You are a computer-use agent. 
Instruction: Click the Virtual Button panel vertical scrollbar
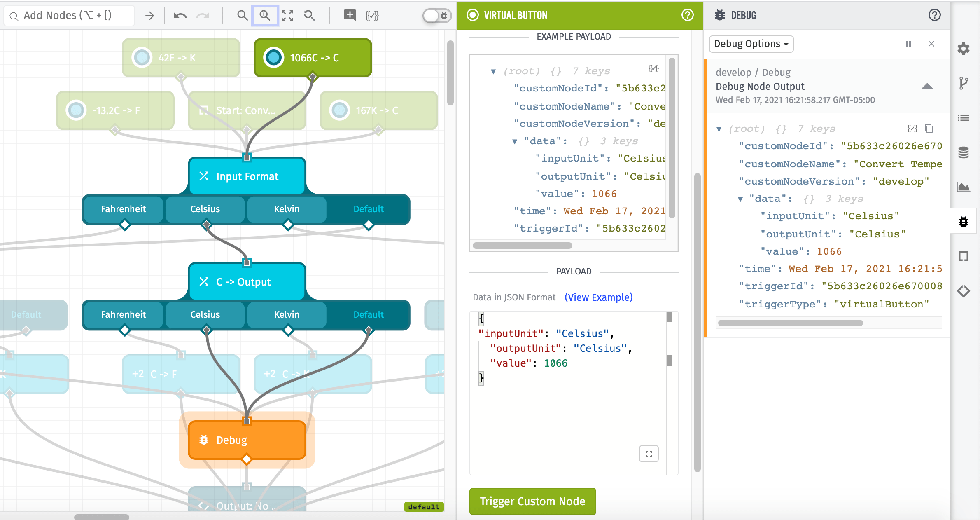tap(697, 323)
